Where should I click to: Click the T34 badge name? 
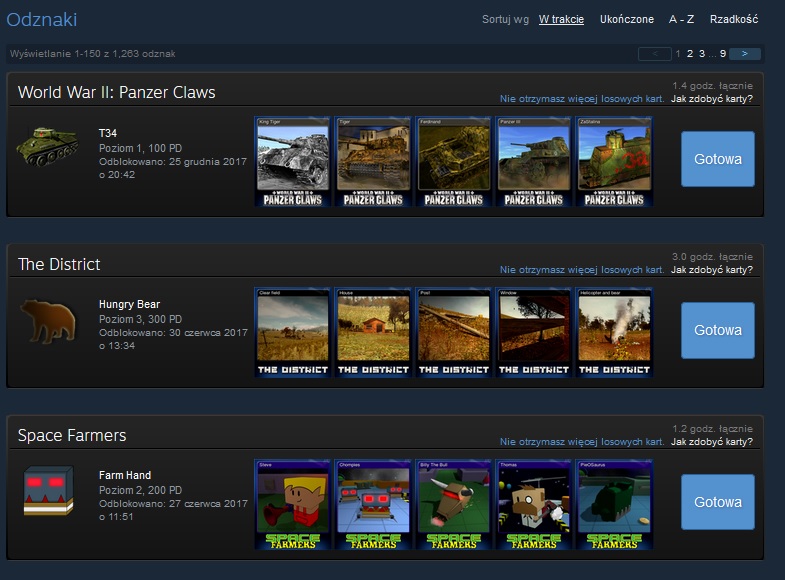pyautogui.click(x=108, y=133)
